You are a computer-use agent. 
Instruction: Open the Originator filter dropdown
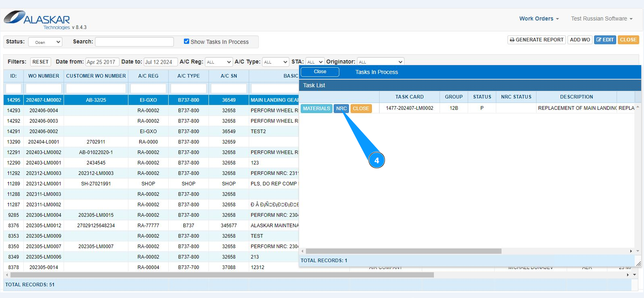[x=380, y=62]
